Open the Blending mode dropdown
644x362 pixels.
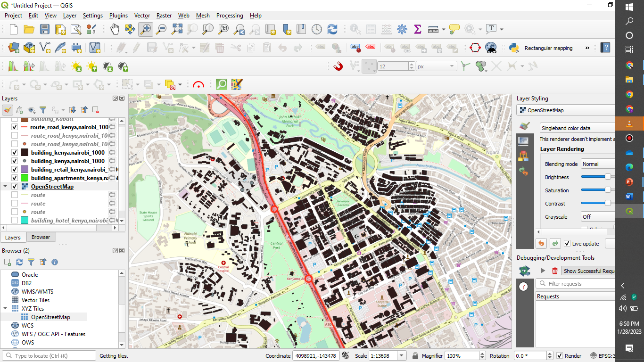pos(608,164)
